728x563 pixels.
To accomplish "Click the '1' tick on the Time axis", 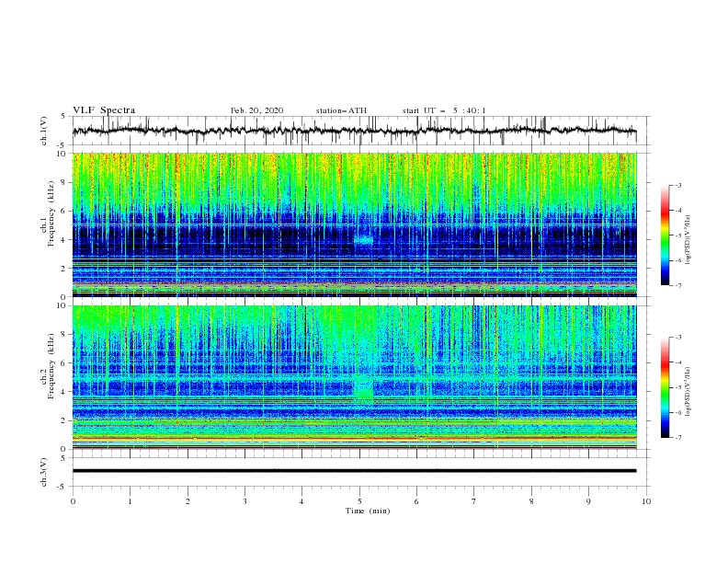I will point(130,501).
